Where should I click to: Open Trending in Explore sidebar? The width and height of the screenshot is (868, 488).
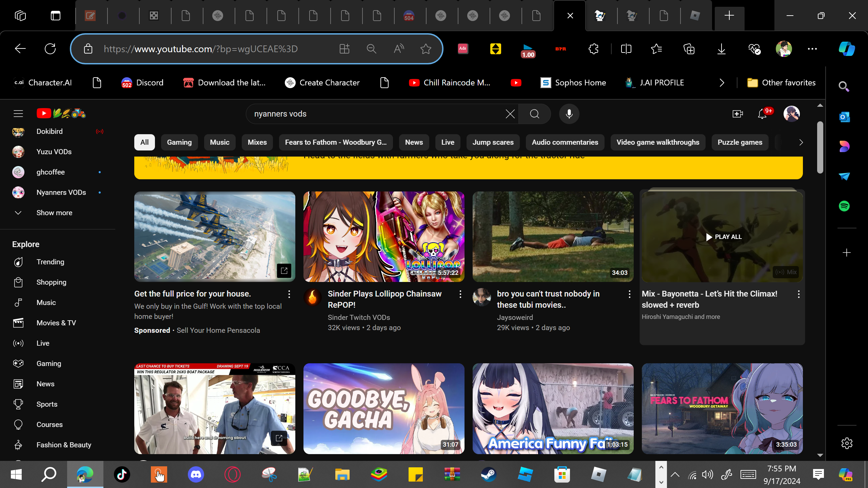click(x=50, y=262)
